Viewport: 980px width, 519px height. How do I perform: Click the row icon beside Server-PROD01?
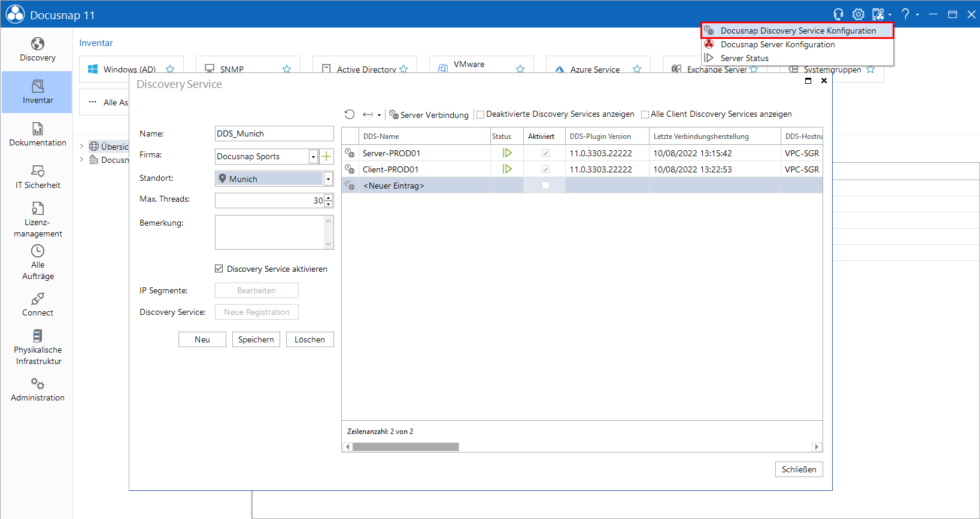(x=350, y=153)
